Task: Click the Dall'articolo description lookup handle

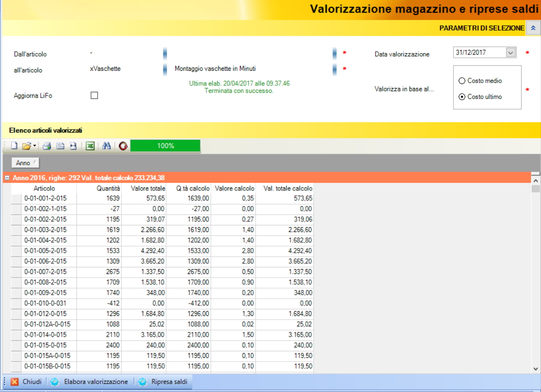Action: click(x=335, y=53)
